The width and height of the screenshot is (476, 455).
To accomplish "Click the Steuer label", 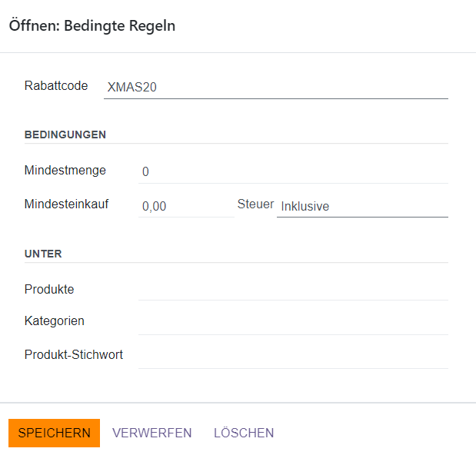I will pyautogui.click(x=255, y=204).
